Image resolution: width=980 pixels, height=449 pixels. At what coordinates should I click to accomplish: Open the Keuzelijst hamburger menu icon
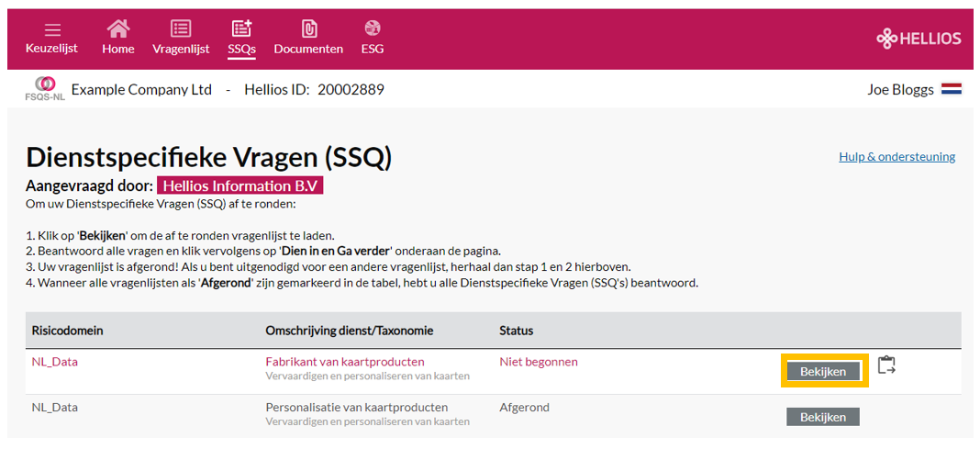[52, 29]
